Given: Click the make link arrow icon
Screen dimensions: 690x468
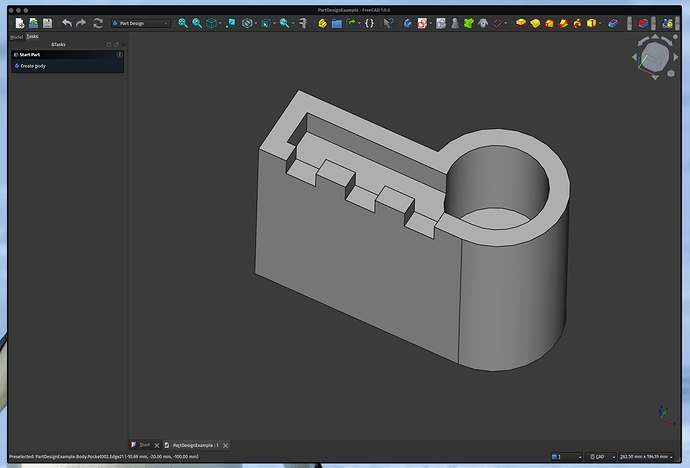Looking at the screenshot, I should (351, 23).
